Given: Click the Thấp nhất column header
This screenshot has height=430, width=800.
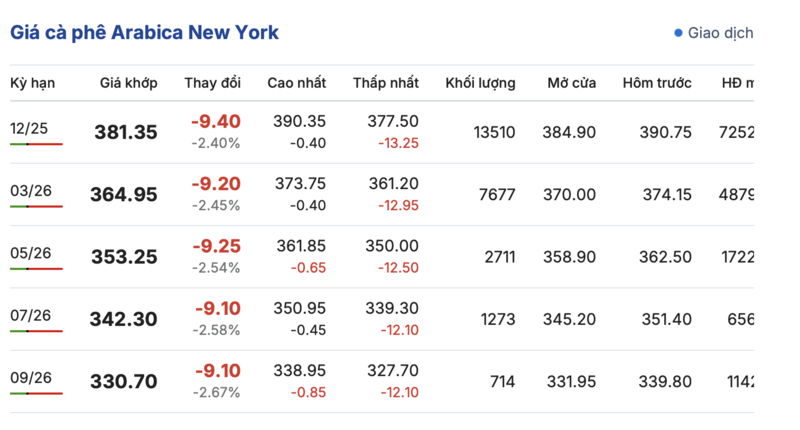Looking at the screenshot, I should [x=385, y=82].
